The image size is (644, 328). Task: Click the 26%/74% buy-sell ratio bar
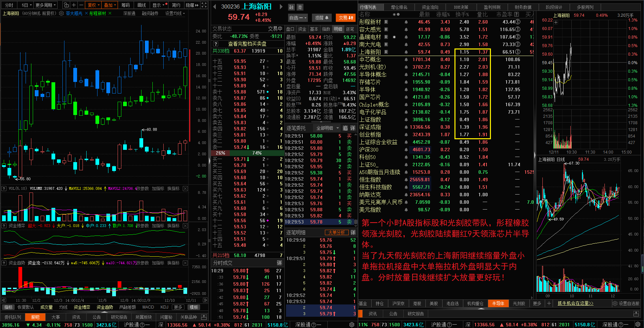247,153
